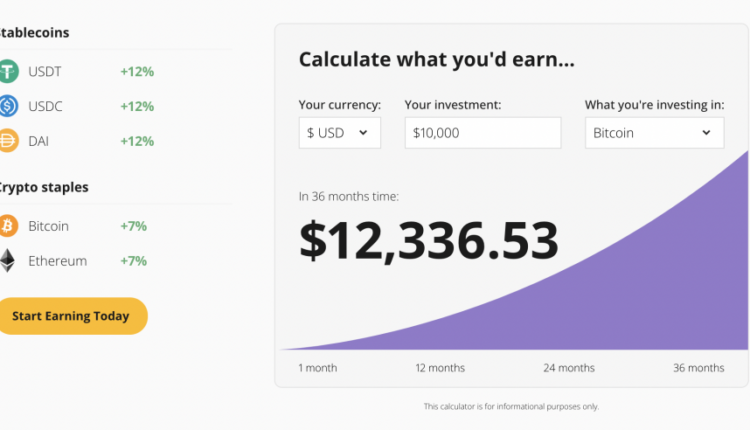Click the chevron arrow in the USD dropdown

pyautogui.click(x=363, y=132)
